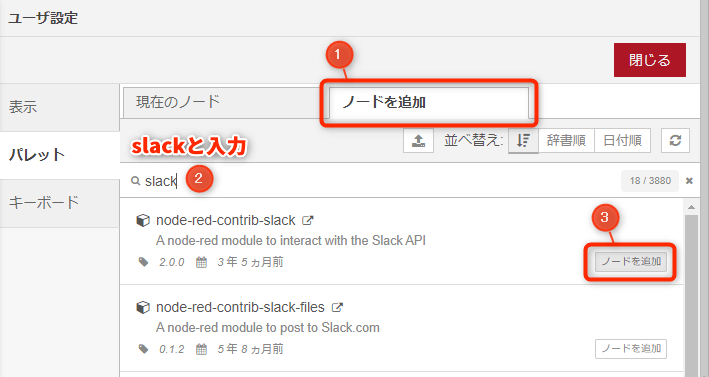
Task: Click the module list scrollbar thumb
Action: click(x=691, y=296)
